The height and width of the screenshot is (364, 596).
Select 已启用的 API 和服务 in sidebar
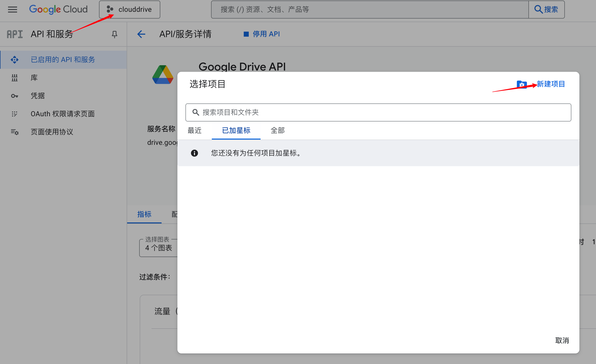point(63,60)
